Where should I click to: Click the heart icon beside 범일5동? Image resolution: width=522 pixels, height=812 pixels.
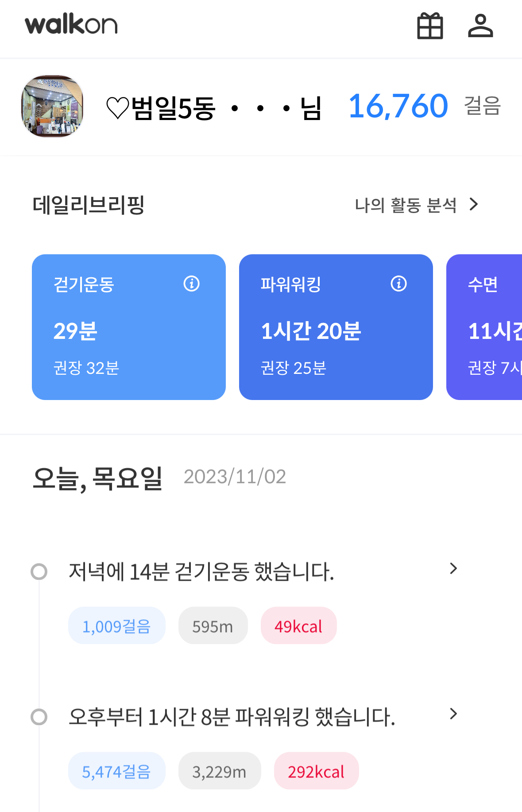click(118, 108)
